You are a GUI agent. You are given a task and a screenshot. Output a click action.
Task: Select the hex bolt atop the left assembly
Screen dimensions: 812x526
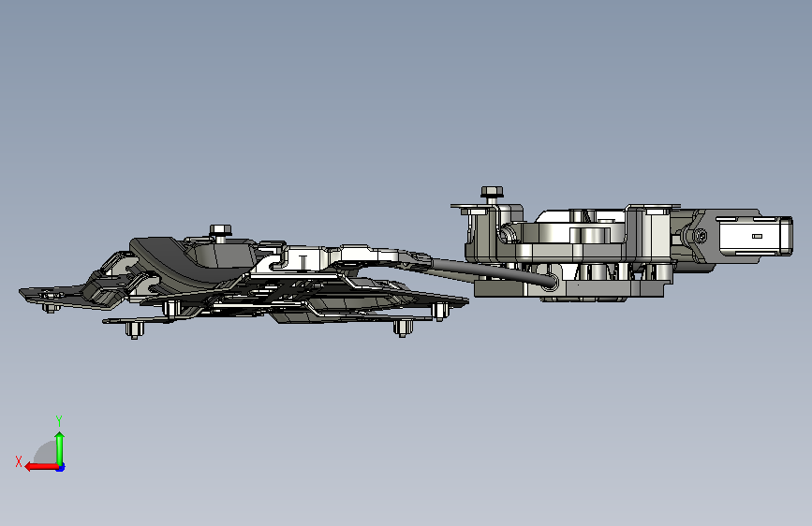(x=221, y=233)
